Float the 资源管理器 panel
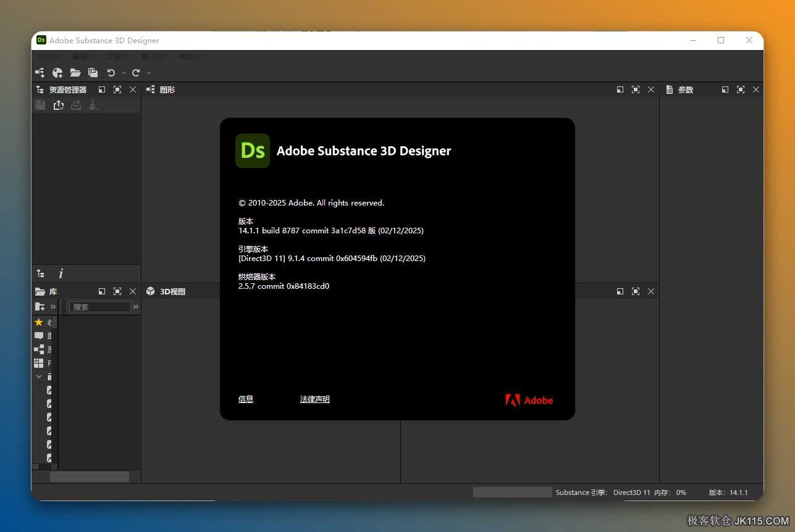 click(x=102, y=89)
